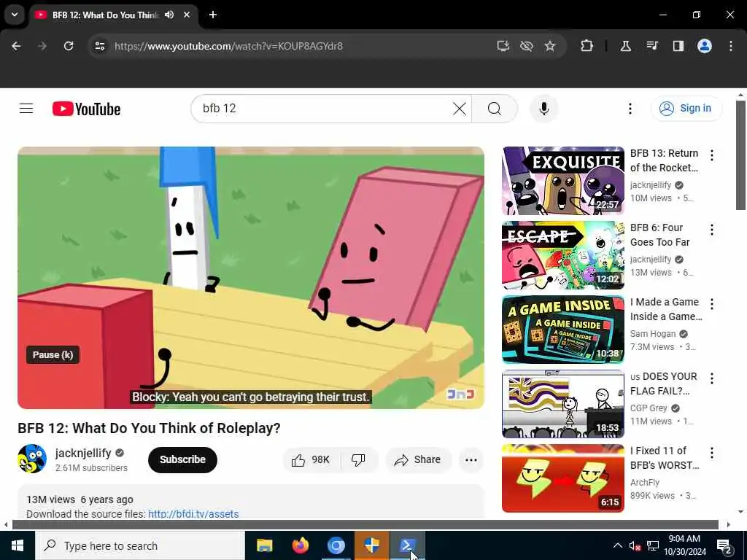Open options menu for BFB 6 video
Image resolution: width=747 pixels, height=560 pixels.
coord(712,230)
